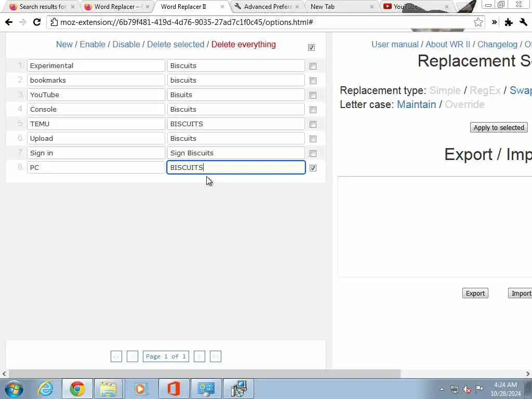
Task: Reload the page with the refresh icon
Action: 37,22
